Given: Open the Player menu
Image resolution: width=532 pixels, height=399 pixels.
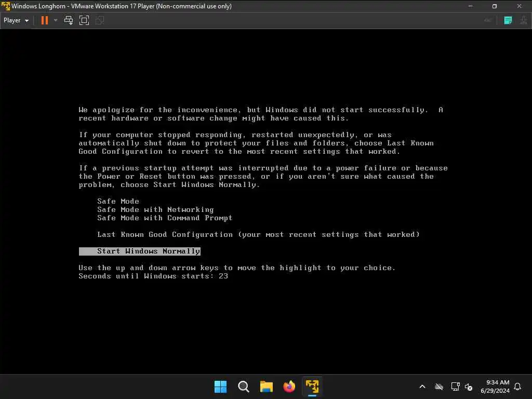Looking at the screenshot, I should click(16, 20).
